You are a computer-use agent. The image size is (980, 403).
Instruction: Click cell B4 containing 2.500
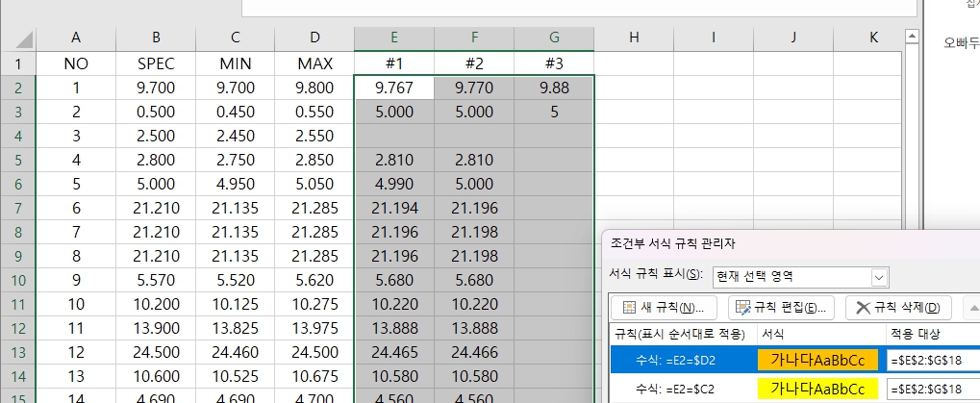point(156,137)
